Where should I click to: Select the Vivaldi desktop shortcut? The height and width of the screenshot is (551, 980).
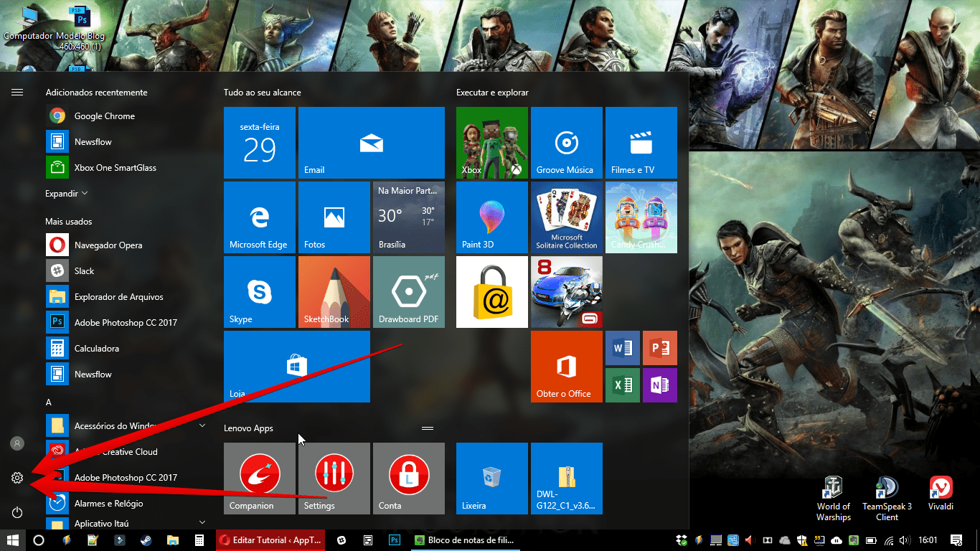point(941,494)
